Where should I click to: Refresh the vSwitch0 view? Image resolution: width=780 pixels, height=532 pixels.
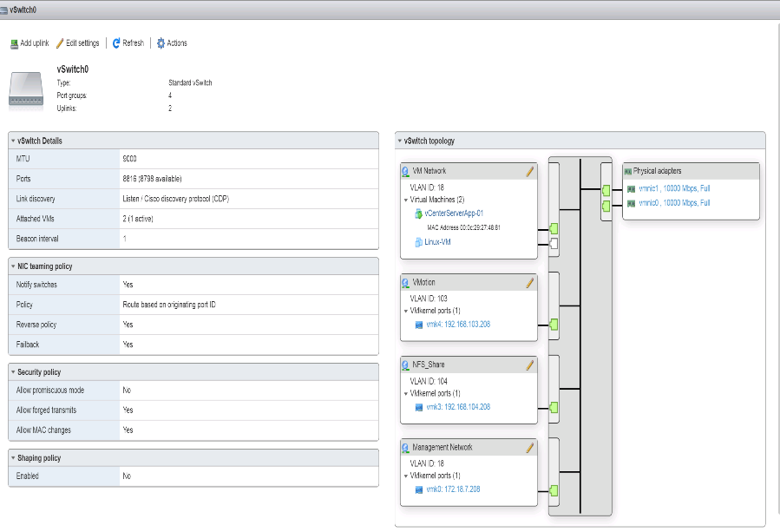click(x=128, y=43)
